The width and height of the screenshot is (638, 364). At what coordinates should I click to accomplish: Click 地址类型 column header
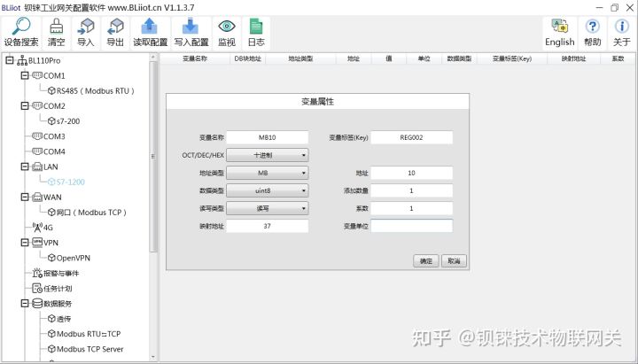click(300, 58)
